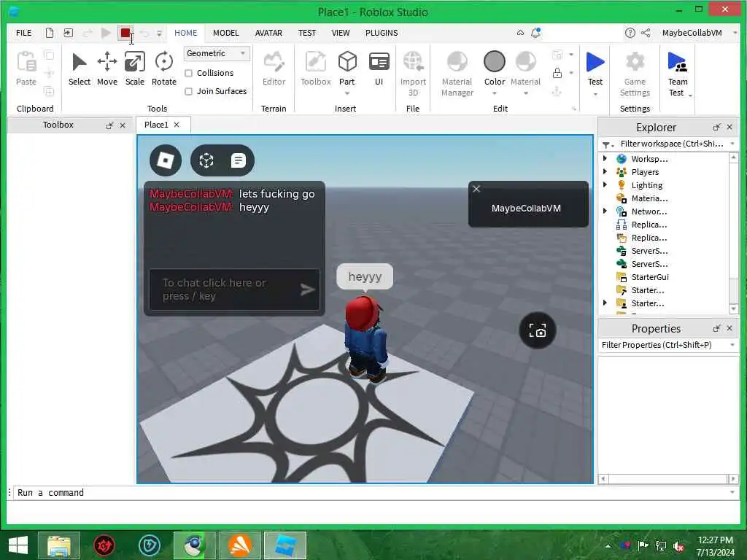Screen dimensions: 747x560
Task: Click the taskbar clock showing 12:27 PM
Action: click(715, 540)
